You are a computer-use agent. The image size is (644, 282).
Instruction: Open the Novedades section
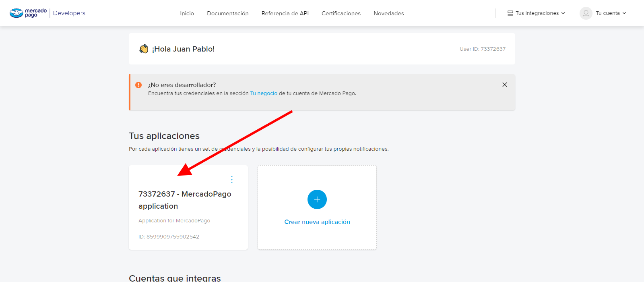388,13
